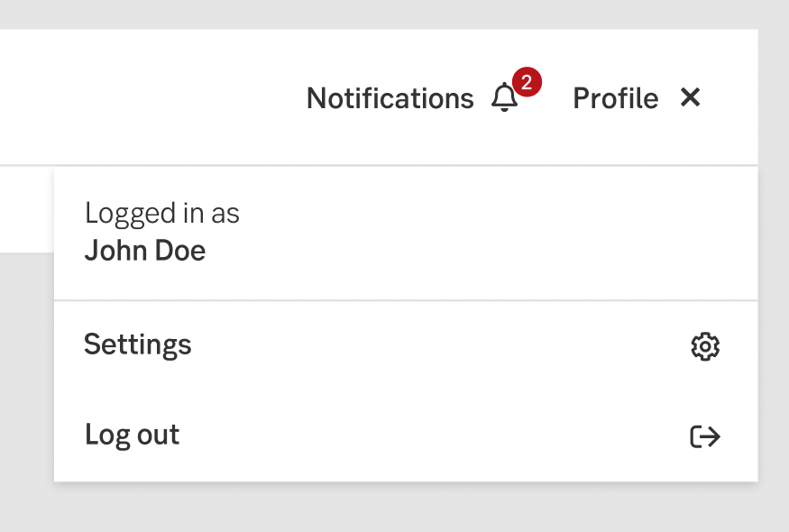Click the gray area right of the dropdown
The height and width of the screenshot is (532, 789).
(774, 316)
